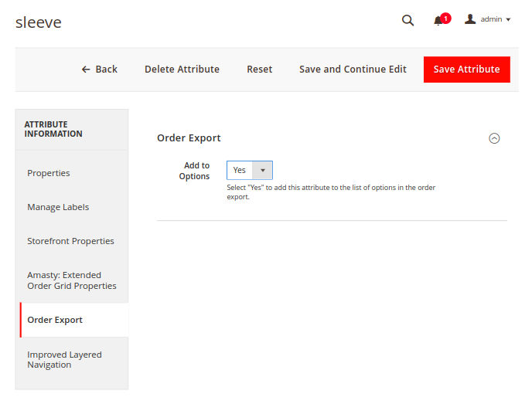Click the Delete Attribute button

(182, 70)
